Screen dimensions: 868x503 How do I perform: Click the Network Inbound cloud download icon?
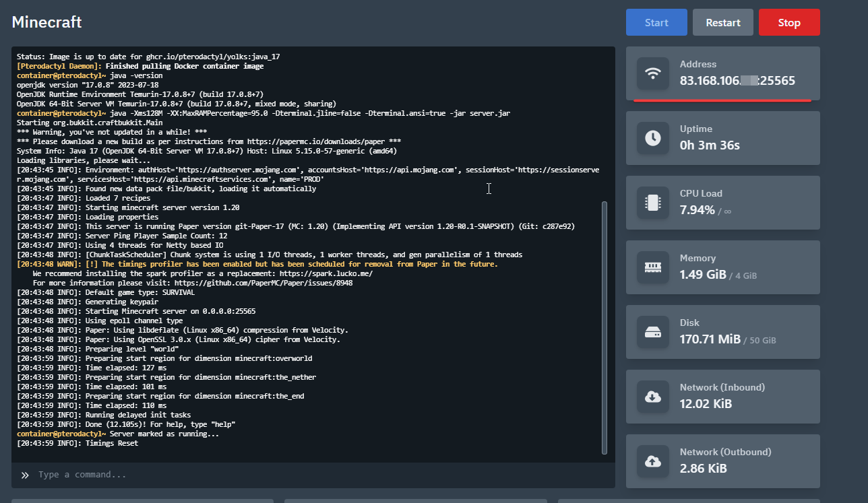pos(652,397)
